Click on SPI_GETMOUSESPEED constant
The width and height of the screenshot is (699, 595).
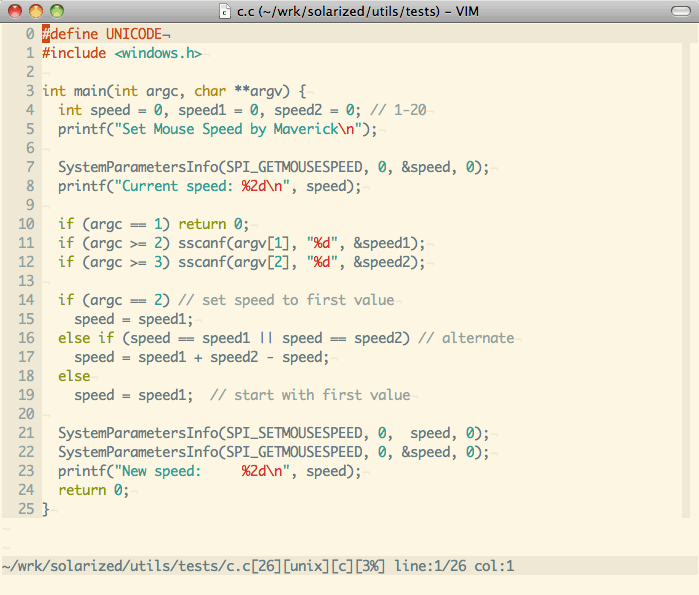[299, 167]
